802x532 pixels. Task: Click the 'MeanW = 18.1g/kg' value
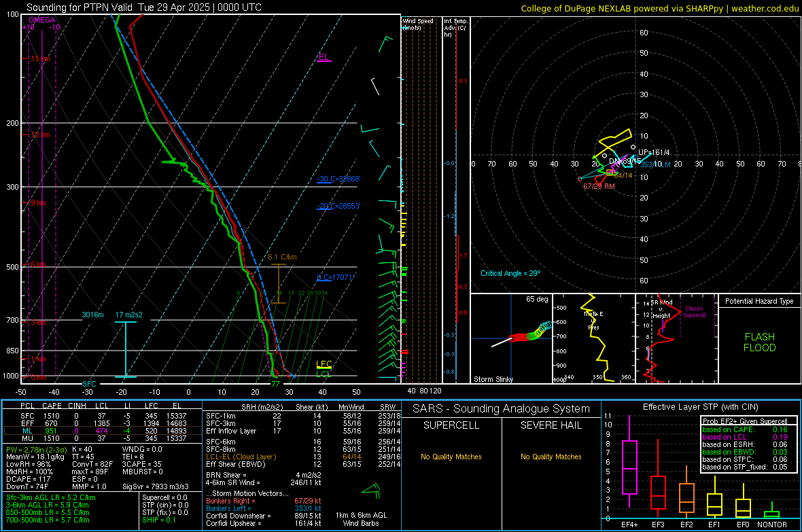click(x=35, y=457)
